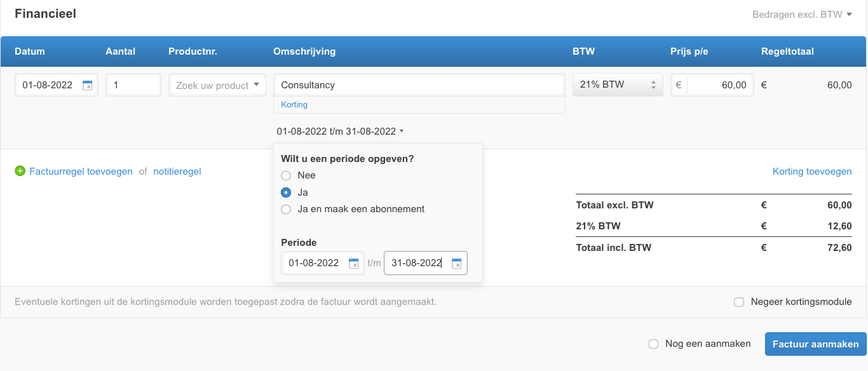Click the 'Aantal' quantity field
Viewport: 868px width, 371px height.
133,85
